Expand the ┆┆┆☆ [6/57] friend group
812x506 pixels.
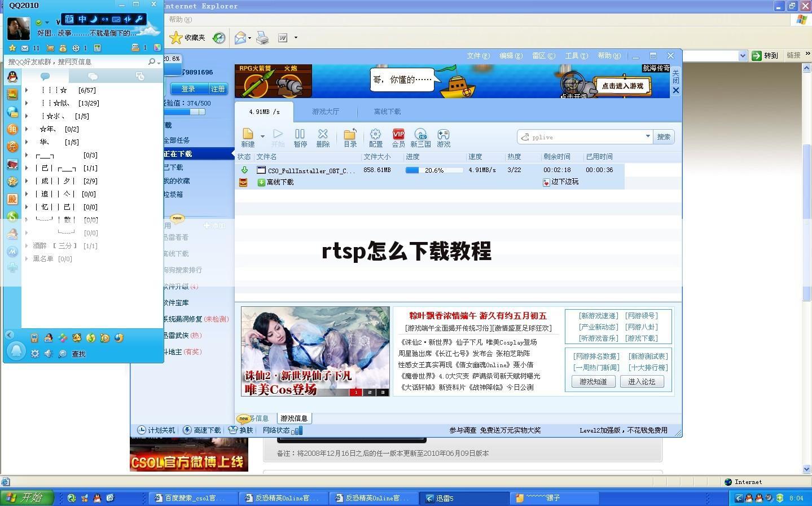[27, 90]
